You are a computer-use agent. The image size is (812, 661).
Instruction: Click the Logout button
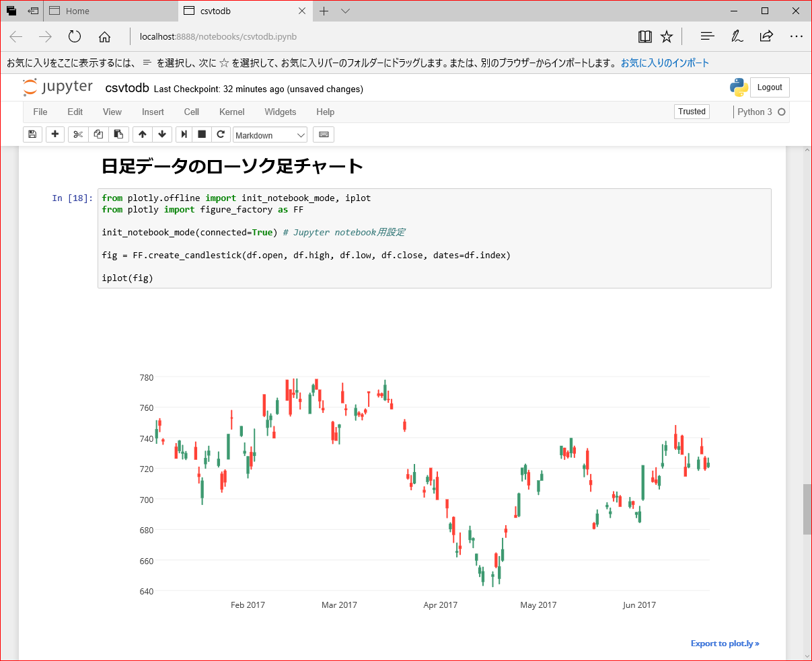point(770,87)
